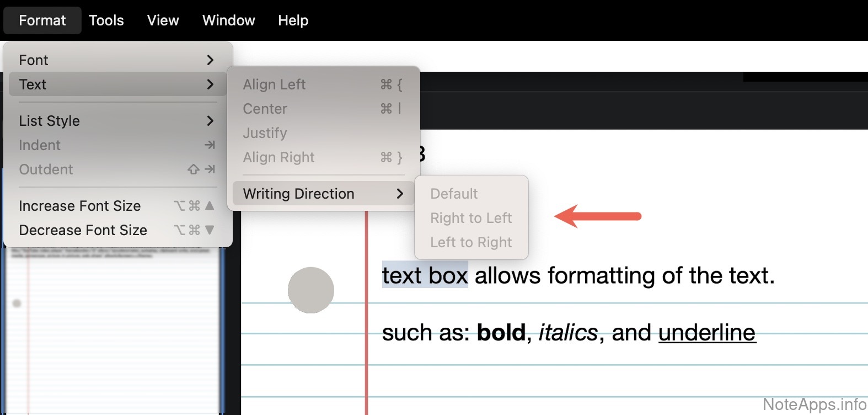Viewport: 868px width, 415px height.
Task: Open the View menu
Action: click(x=163, y=20)
